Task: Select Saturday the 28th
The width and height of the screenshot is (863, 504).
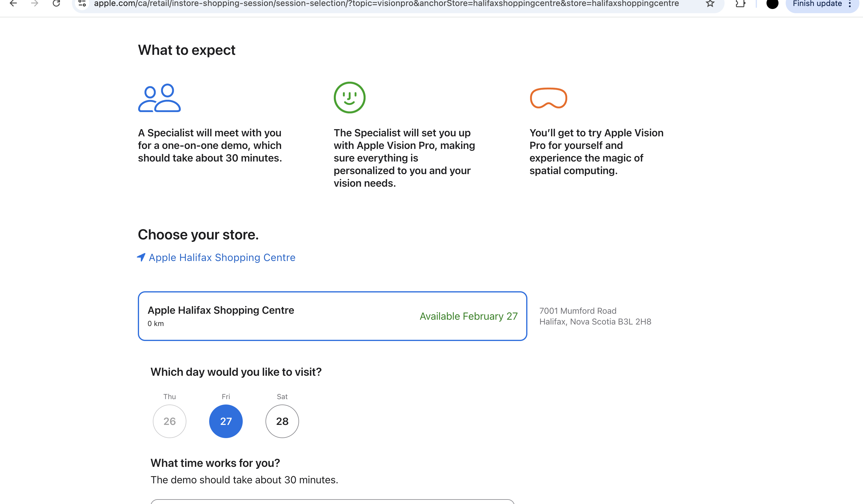Action: coord(282,421)
